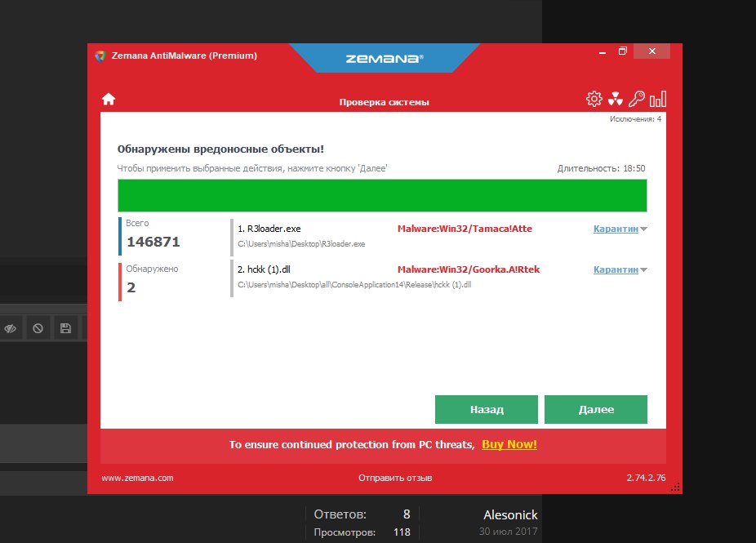This screenshot has width=756, height=543.
Task: Click the R3loader.exe file path text
Action: 301,244
